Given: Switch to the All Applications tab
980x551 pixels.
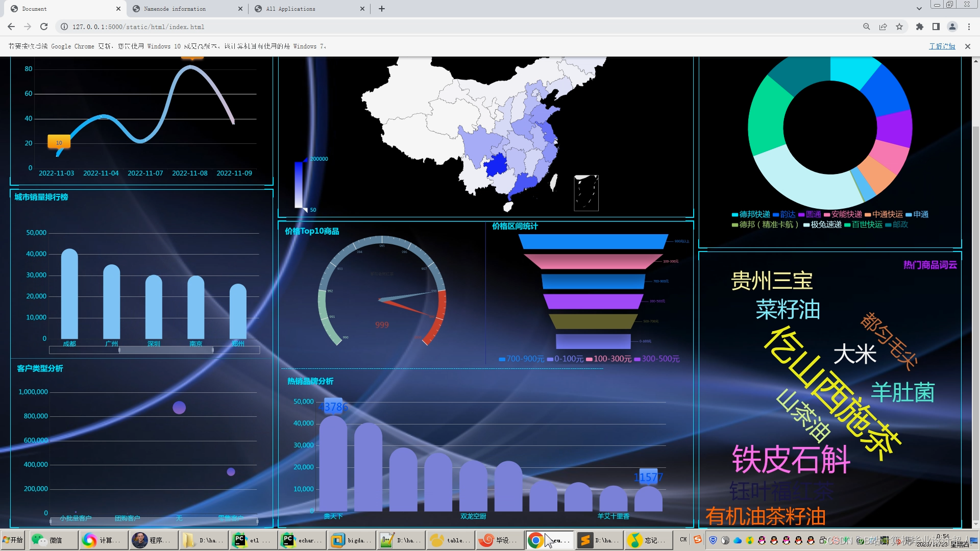Looking at the screenshot, I should (x=309, y=9).
